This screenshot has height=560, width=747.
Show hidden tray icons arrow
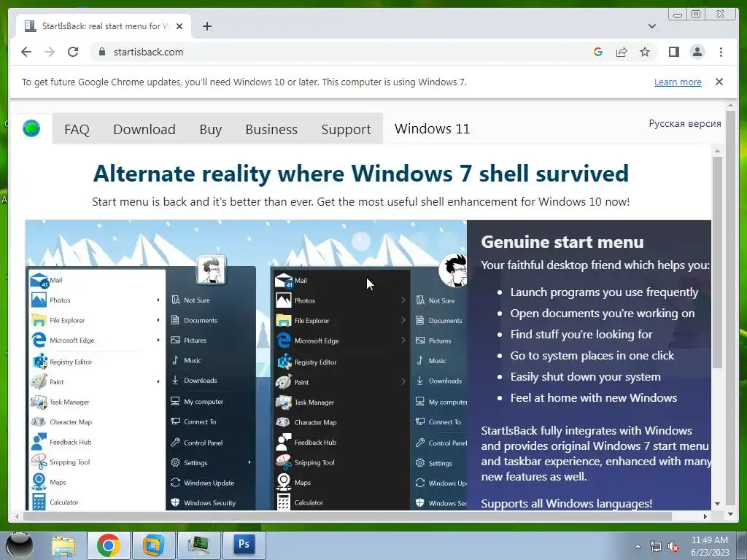[x=638, y=546]
